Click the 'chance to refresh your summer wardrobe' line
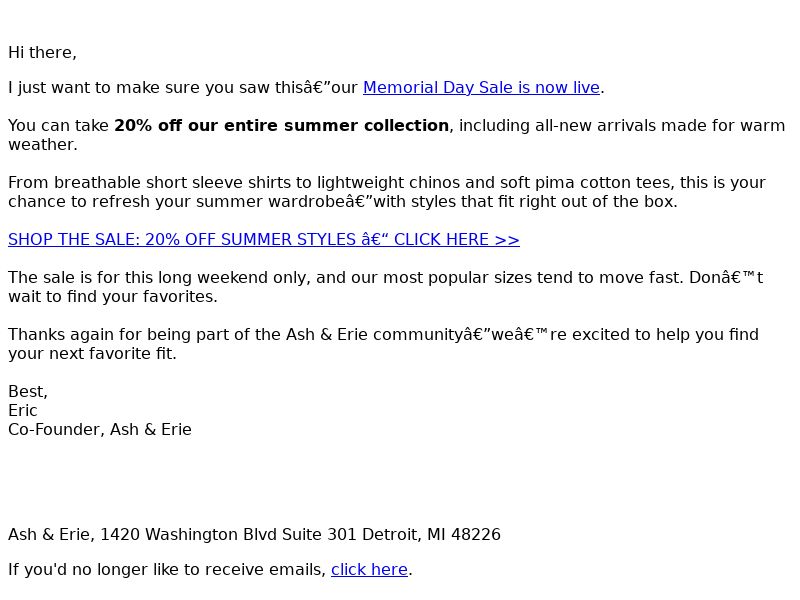Viewport: 800px width, 600px height. click(343, 202)
